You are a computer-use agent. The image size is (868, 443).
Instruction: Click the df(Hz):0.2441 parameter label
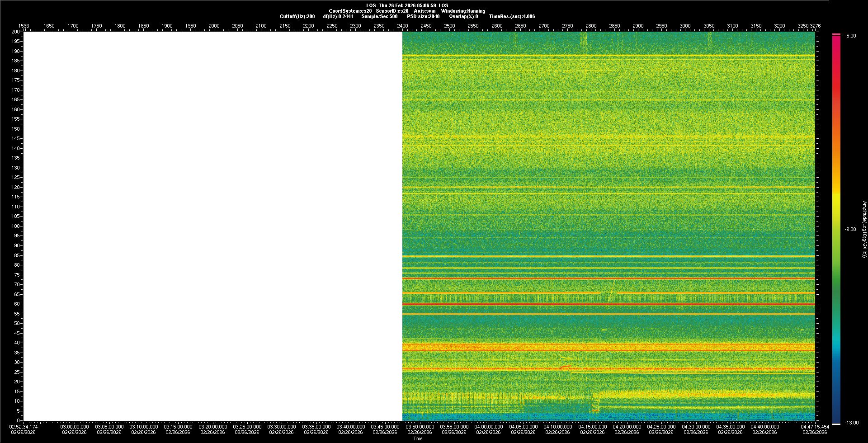(338, 16)
